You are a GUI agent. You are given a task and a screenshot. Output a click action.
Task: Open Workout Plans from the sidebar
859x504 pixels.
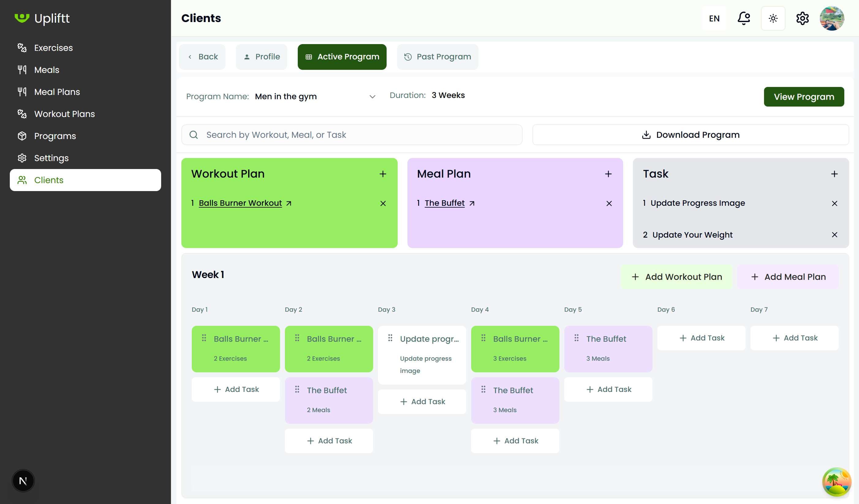64,114
